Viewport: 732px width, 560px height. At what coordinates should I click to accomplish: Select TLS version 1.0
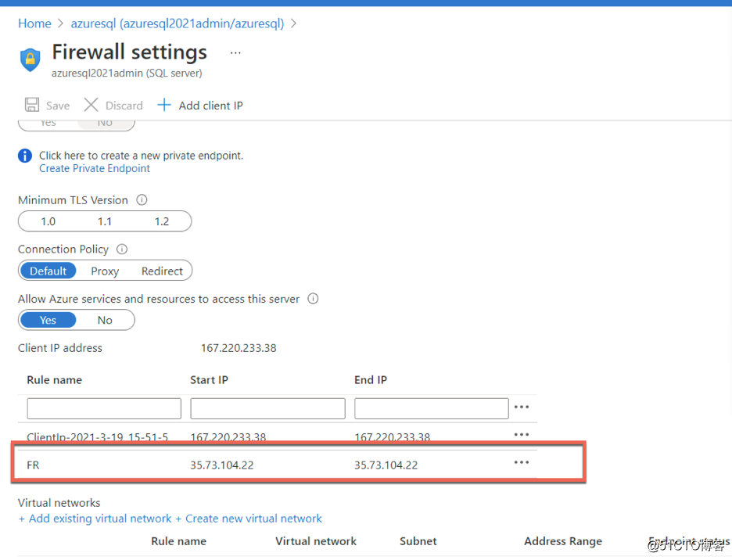48,221
